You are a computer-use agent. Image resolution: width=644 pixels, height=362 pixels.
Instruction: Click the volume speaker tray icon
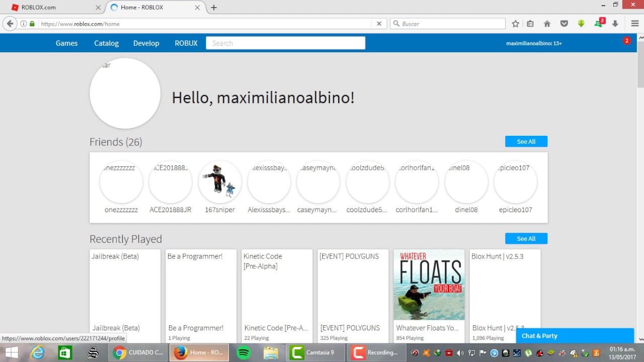coord(460,353)
